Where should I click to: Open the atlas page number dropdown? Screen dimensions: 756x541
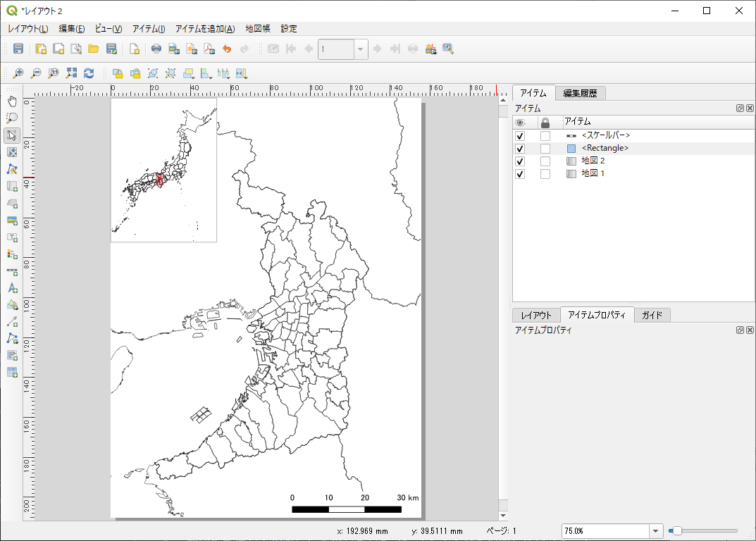(x=361, y=49)
